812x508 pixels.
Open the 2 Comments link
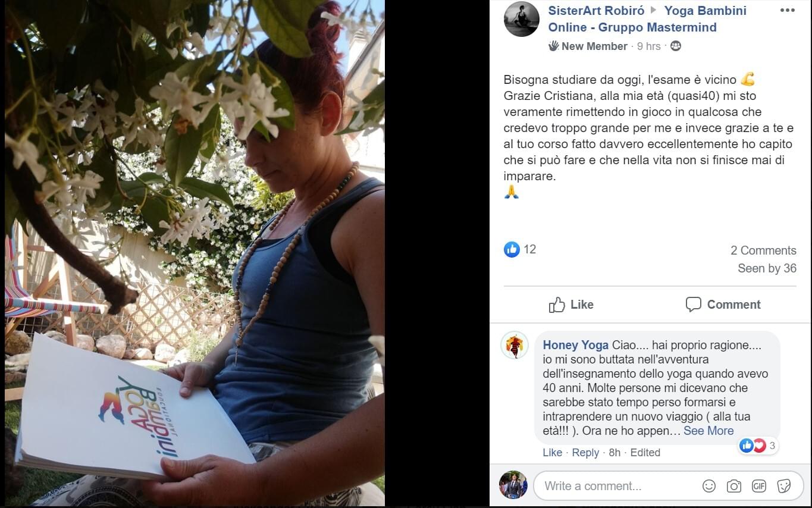(x=763, y=250)
